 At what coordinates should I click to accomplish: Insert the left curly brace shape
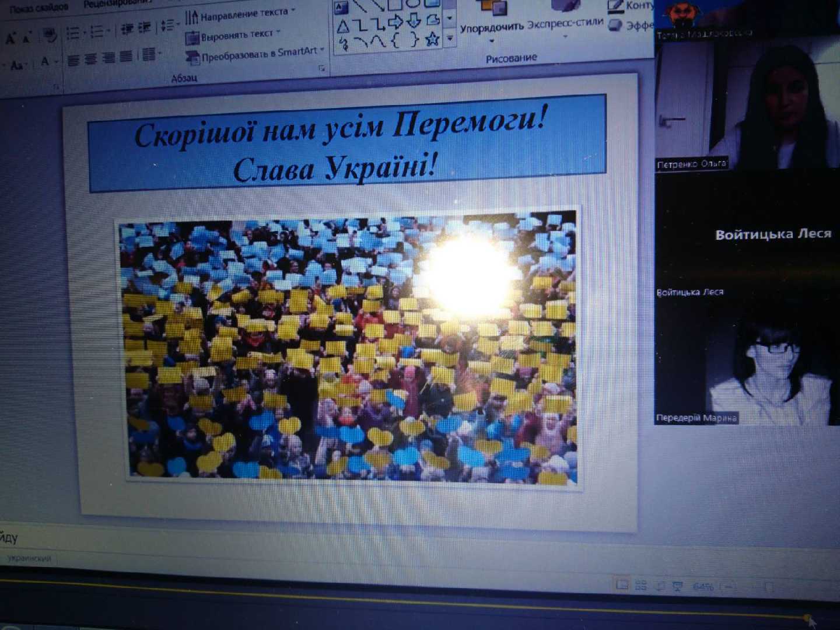pyautogui.click(x=395, y=40)
